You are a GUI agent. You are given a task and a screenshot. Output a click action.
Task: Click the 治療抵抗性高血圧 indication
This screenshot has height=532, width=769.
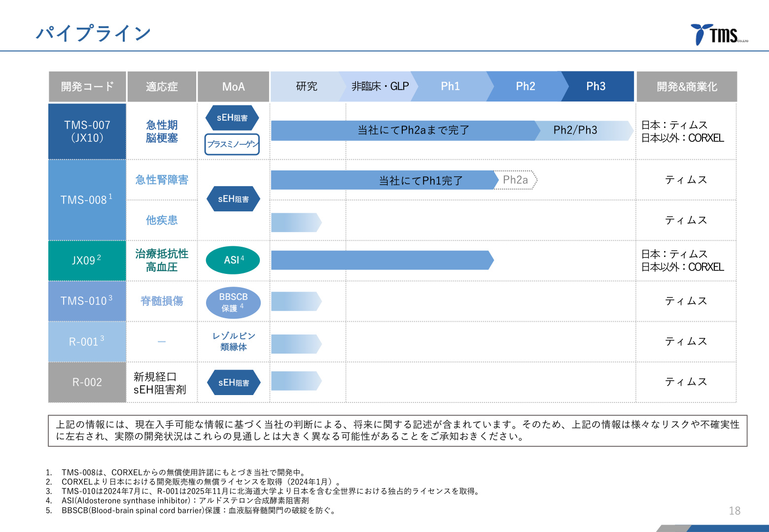[162, 260]
